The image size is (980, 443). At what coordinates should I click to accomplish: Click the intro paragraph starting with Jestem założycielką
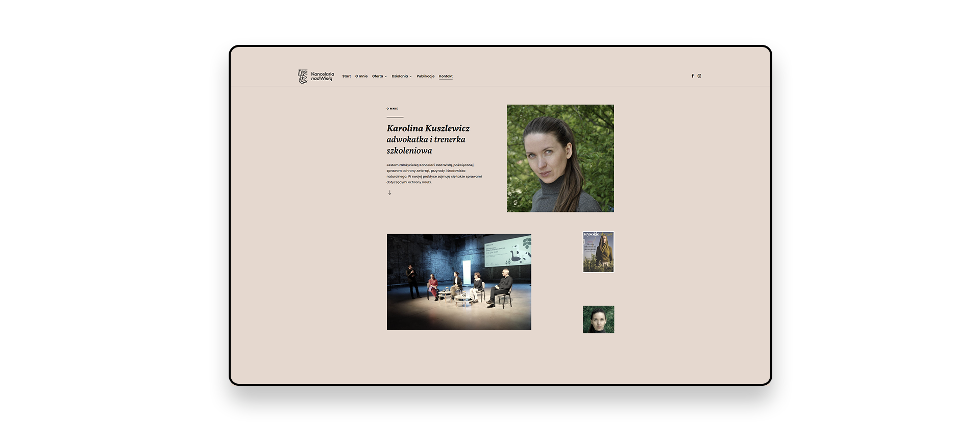click(434, 174)
